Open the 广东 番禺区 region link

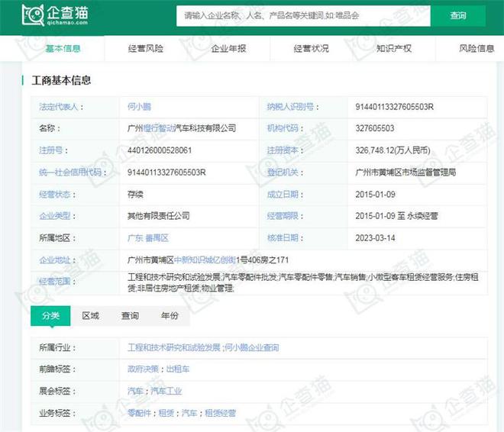click(x=148, y=238)
